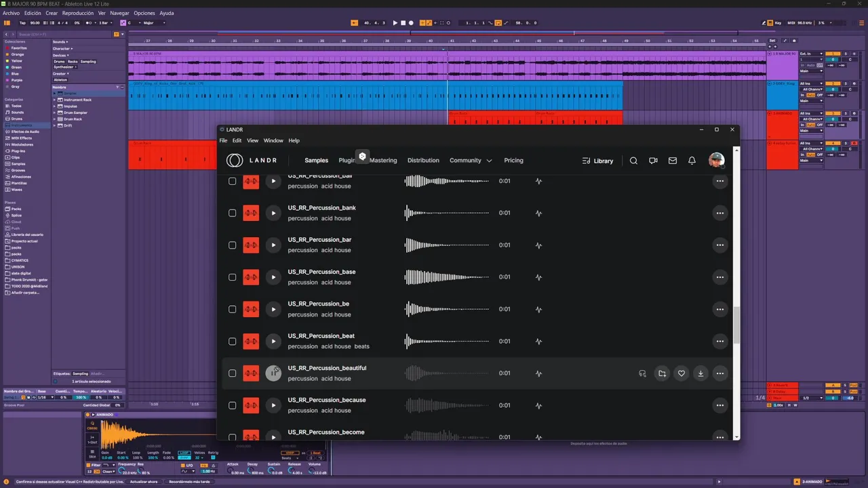The height and width of the screenshot is (488, 868).
Task: Click the pulse icon on US_RR_Percussion_base row
Action: [x=538, y=277]
